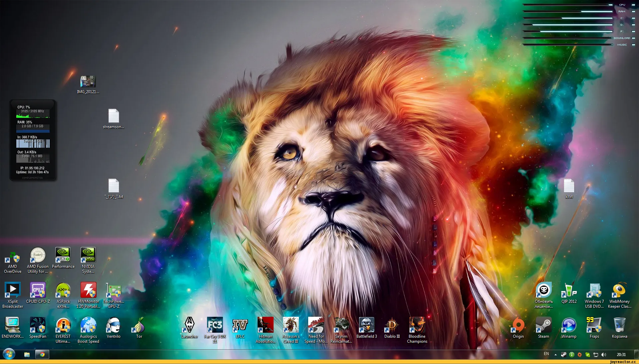Open the Skyrim Launcher icon
639x364 pixels.
tap(189, 328)
